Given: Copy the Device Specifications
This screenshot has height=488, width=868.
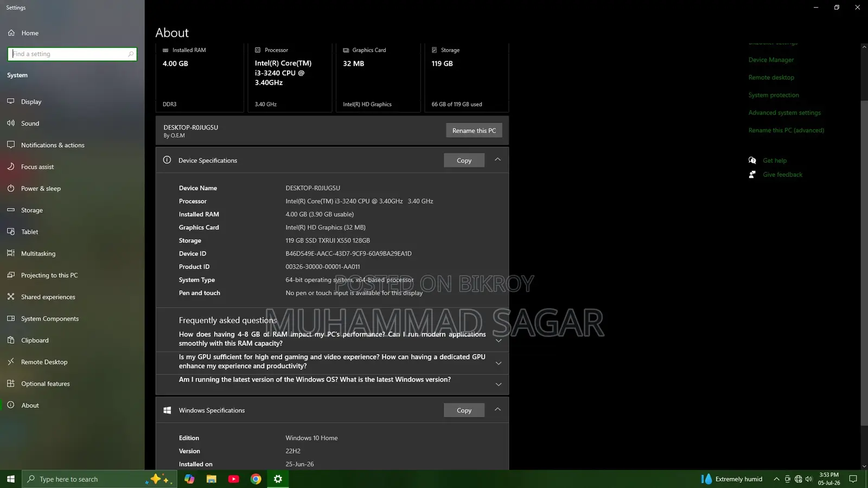Looking at the screenshot, I should point(464,160).
